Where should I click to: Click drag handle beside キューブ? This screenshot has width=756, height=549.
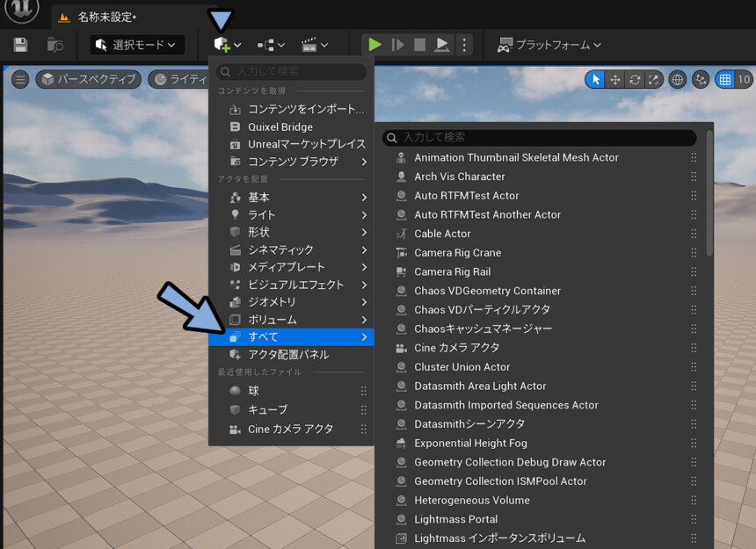[364, 410]
